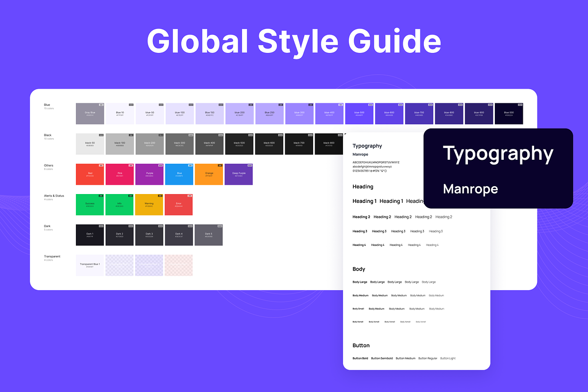Click the Global Style Guide title
Screen dimensions: 588x392
point(294,41)
